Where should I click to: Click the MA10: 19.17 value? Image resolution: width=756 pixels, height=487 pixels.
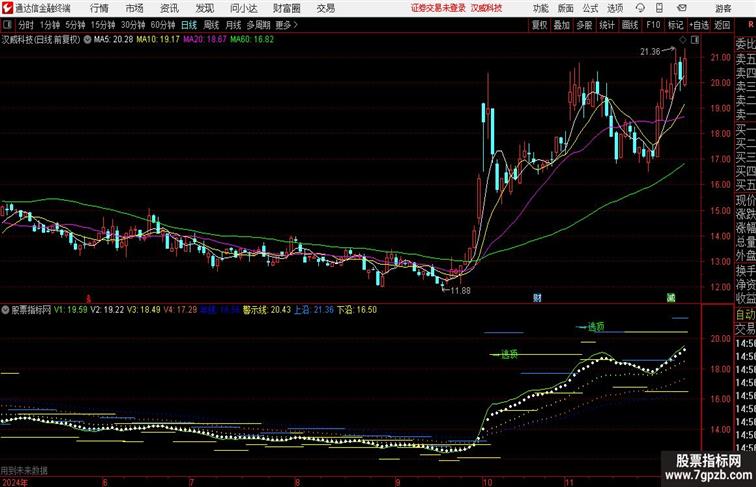click(x=158, y=40)
